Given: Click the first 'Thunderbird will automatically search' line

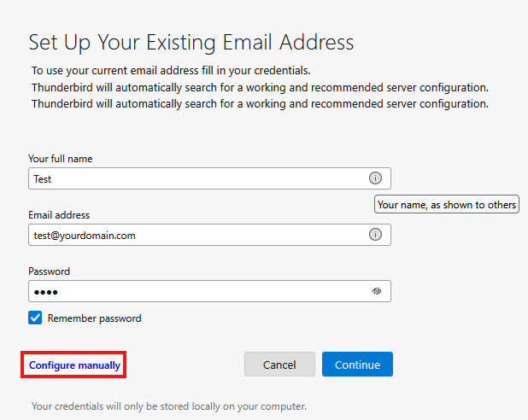Looking at the screenshot, I should [x=260, y=87].
